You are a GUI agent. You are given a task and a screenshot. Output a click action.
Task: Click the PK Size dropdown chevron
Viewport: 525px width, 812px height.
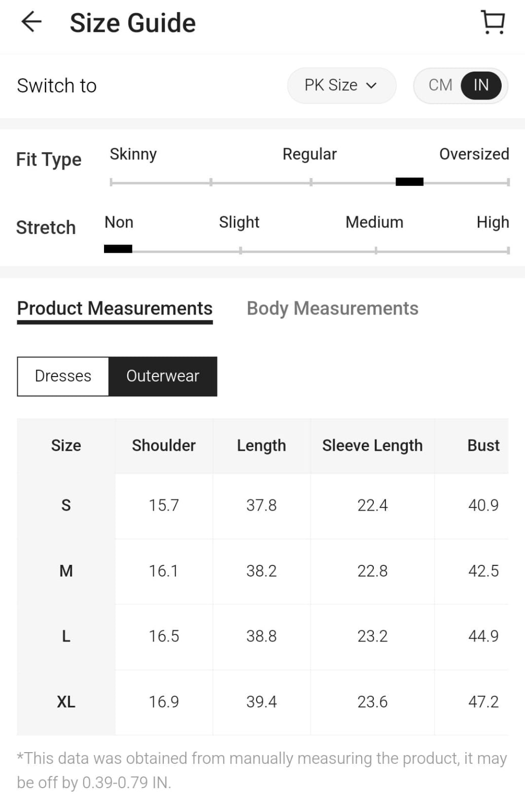click(x=372, y=86)
